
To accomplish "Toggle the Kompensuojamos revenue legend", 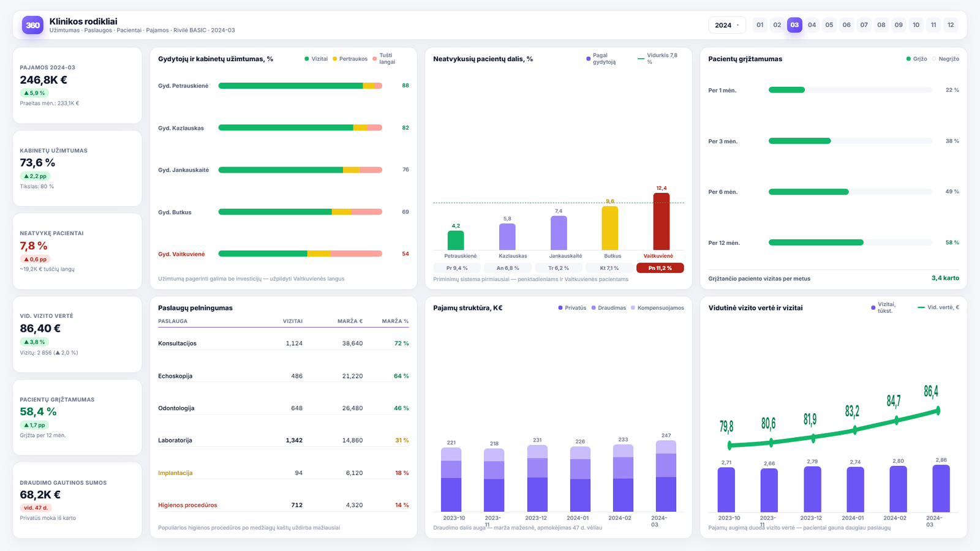I will (657, 308).
